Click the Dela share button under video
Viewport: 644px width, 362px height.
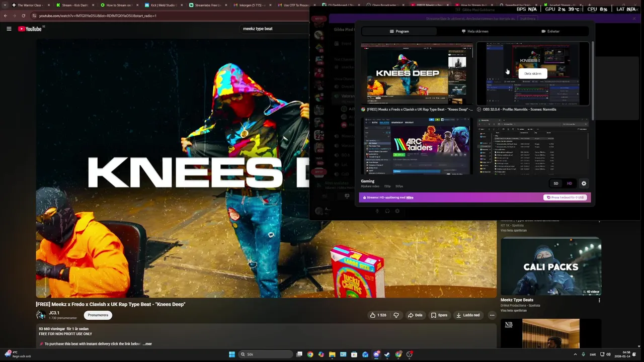415,315
